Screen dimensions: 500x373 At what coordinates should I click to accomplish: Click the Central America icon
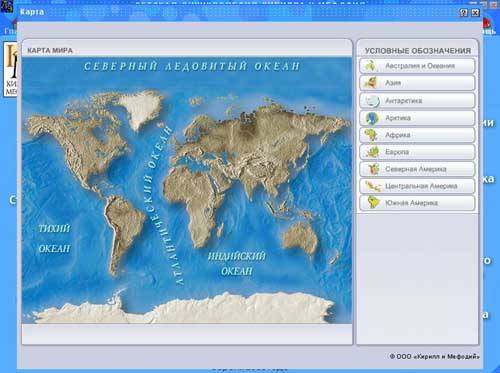click(x=373, y=186)
